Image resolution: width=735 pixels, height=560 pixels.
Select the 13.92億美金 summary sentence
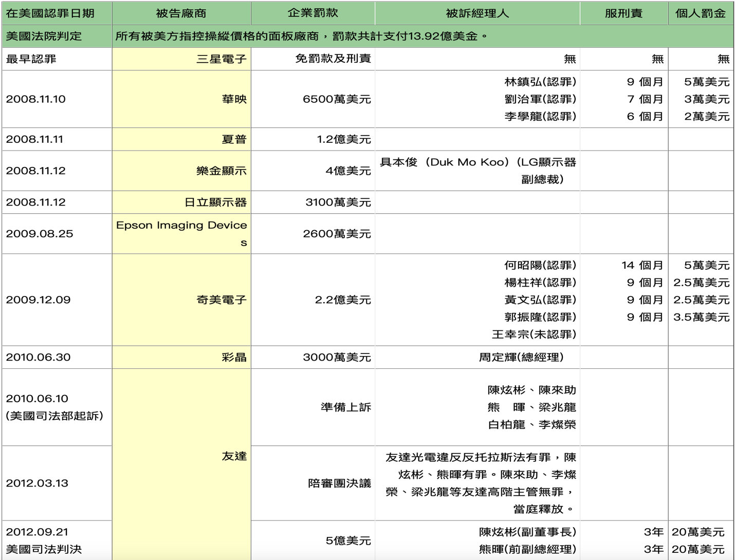click(302, 36)
